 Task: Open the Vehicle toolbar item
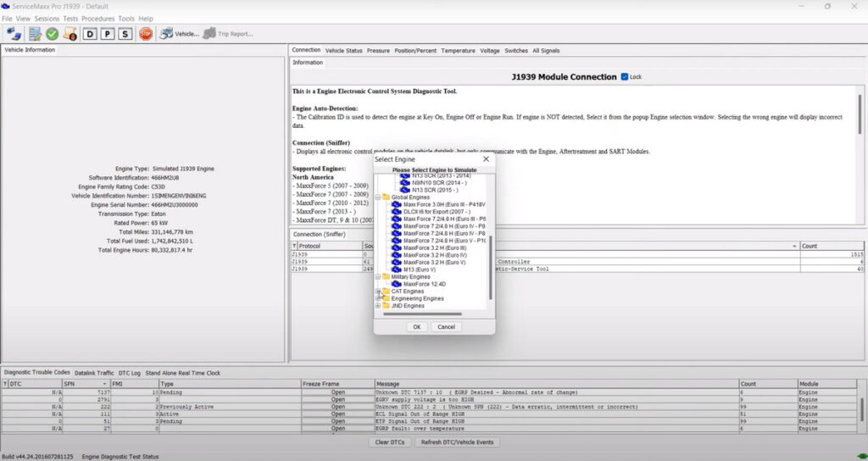(180, 34)
